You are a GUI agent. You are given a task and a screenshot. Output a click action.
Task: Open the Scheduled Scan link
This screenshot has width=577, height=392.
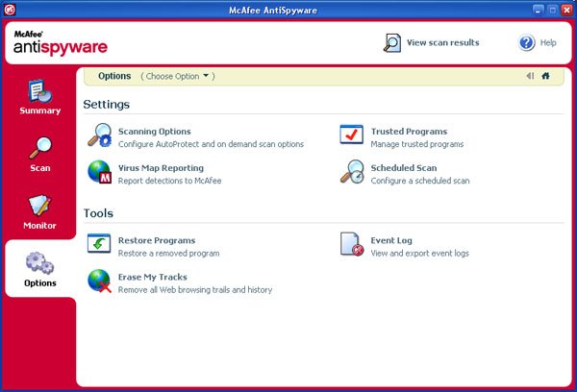(x=404, y=168)
